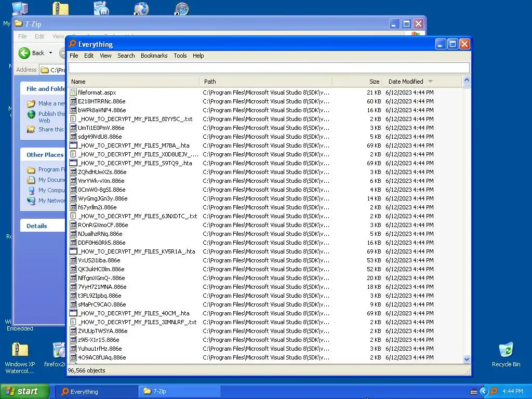Select the _HOW_TO_DECRYPT_MY_FILES_KV5R1A_.hta icon

click(x=73, y=251)
